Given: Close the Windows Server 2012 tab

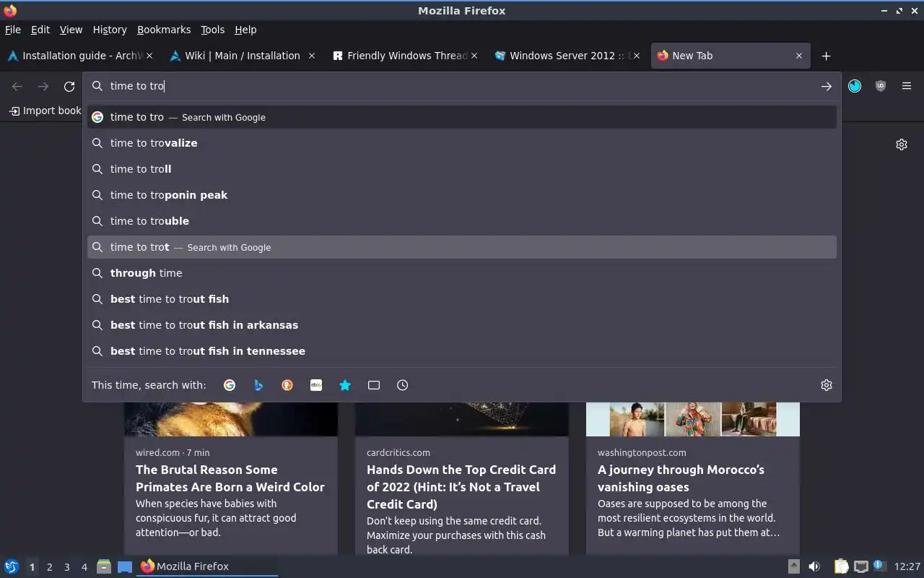Looking at the screenshot, I should [637, 56].
